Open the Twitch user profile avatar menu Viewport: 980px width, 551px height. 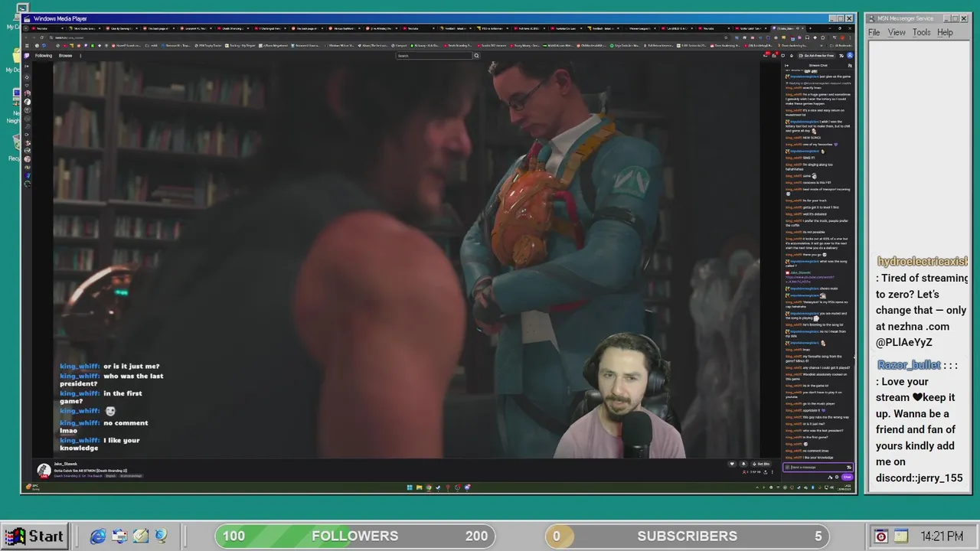pos(849,56)
